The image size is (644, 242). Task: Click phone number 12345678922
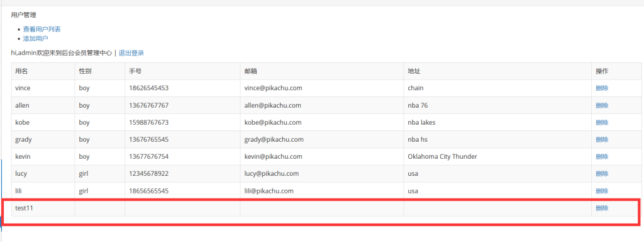coord(148,174)
